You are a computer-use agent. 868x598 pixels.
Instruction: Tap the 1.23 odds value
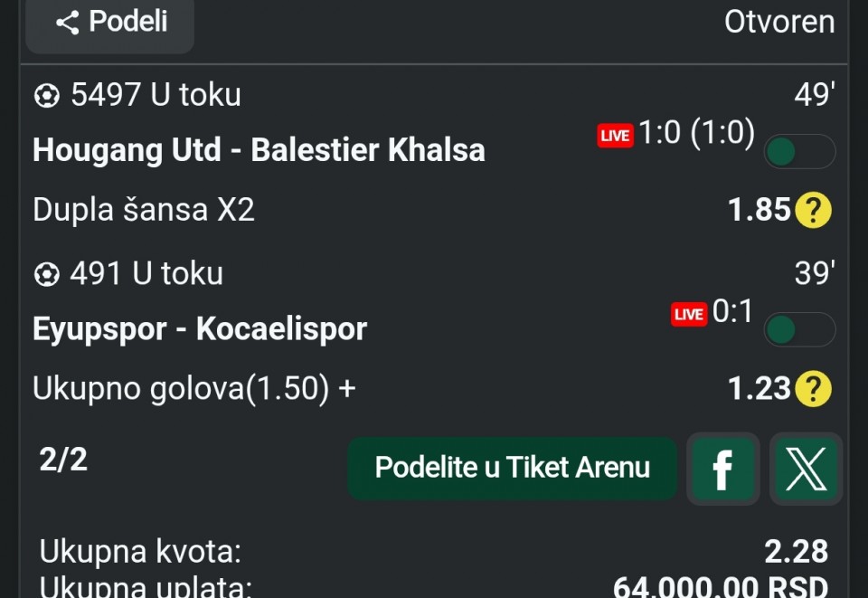pyautogui.click(x=759, y=388)
